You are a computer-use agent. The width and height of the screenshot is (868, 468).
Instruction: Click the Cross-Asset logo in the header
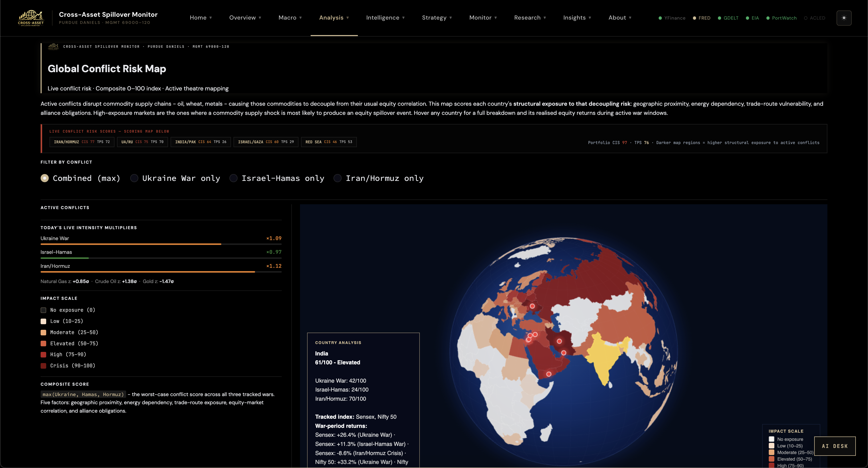[31, 18]
